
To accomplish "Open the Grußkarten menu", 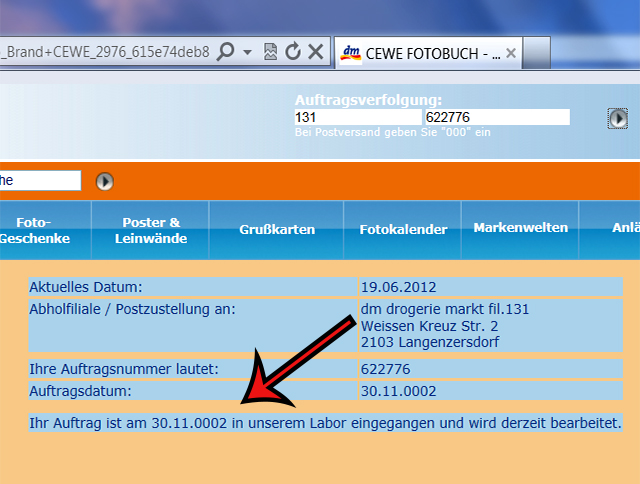I will pyautogui.click(x=277, y=230).
